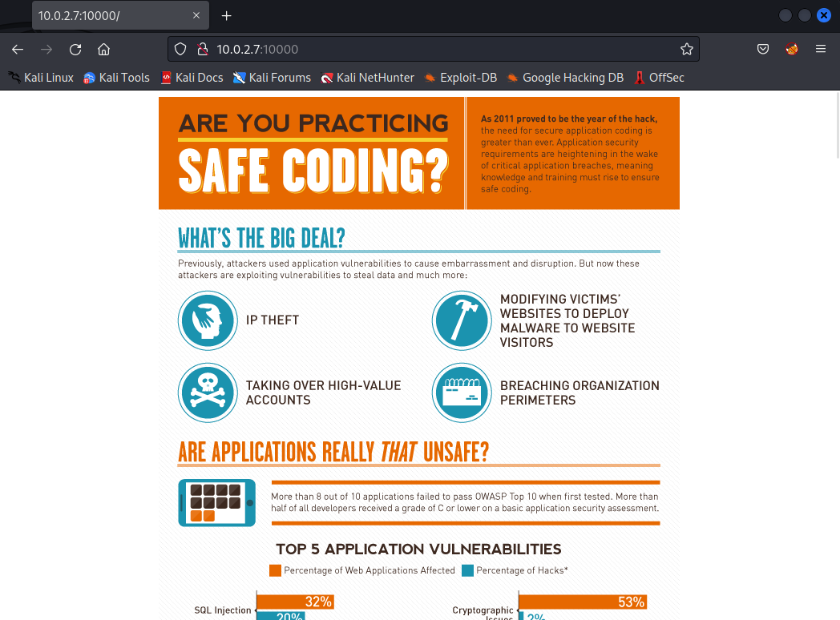Click the shield tracking protection icon
840x620 pixels.
[180, 49]
